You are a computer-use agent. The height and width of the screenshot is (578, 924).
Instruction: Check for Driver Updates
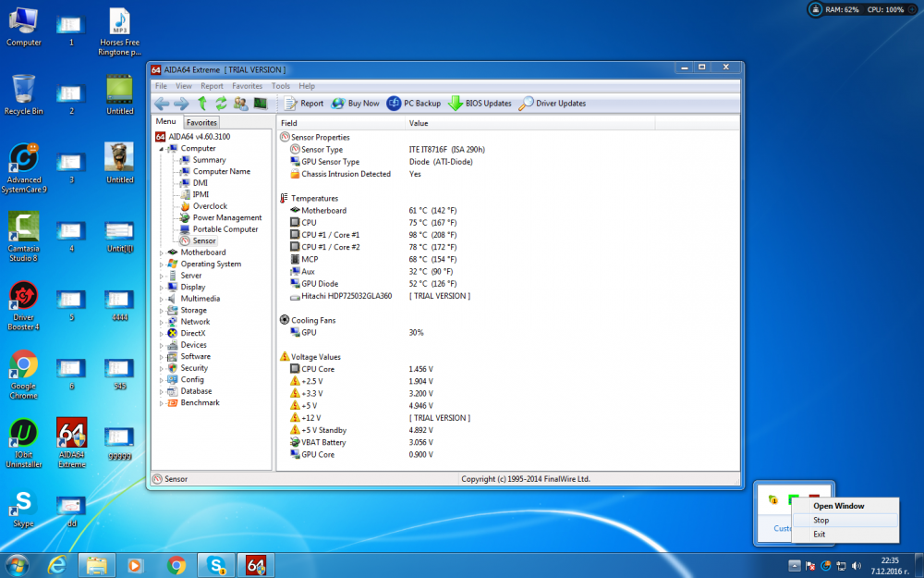click(x=553, y=104)
